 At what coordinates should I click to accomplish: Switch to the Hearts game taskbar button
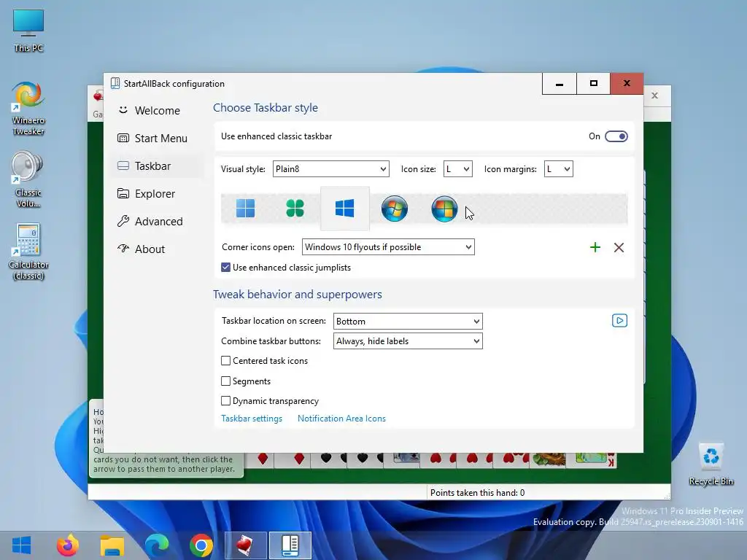[246, 545]
